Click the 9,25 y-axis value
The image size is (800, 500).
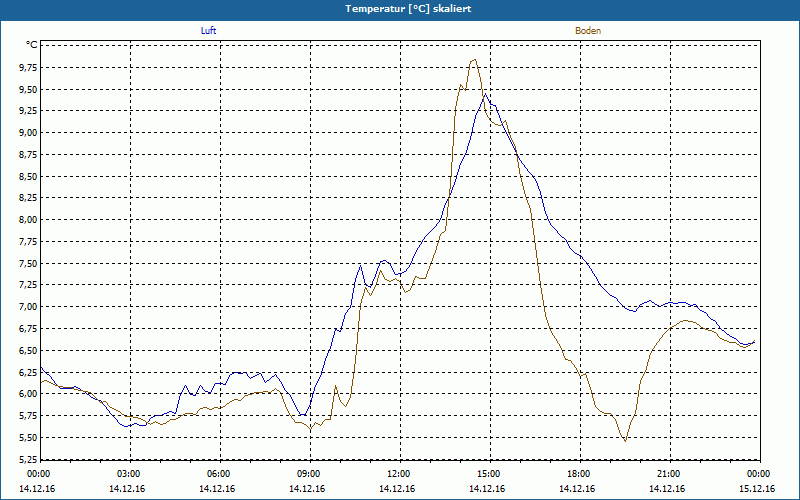28,111
